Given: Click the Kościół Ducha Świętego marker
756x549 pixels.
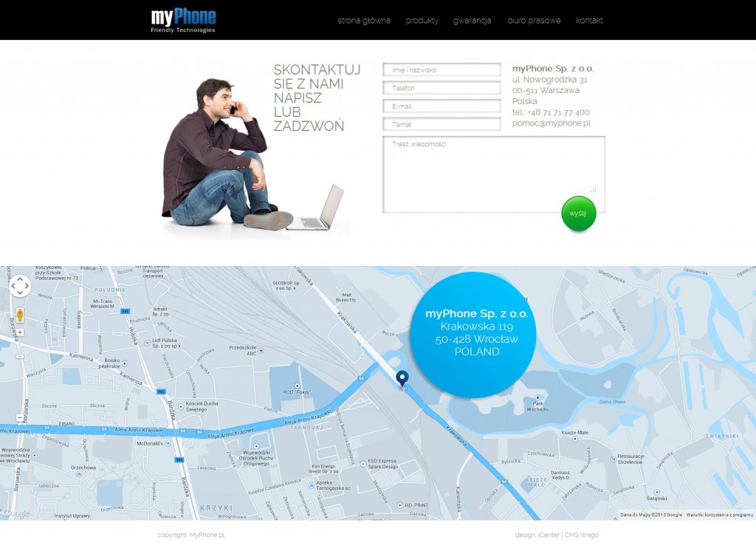Looking at the screenshot, I should 181,406.
